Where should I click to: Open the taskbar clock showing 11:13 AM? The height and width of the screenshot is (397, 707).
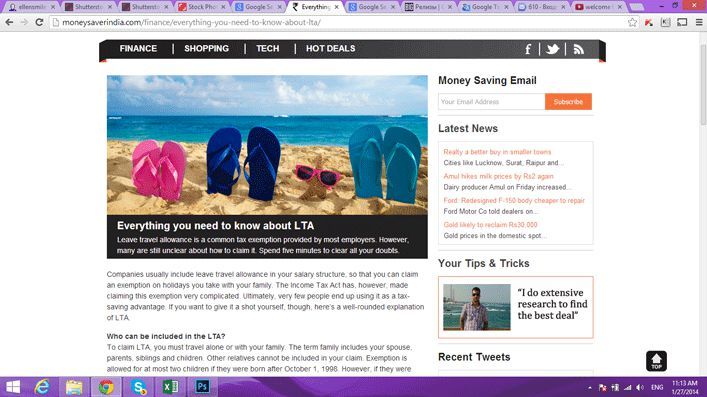[x=684, y=388]
